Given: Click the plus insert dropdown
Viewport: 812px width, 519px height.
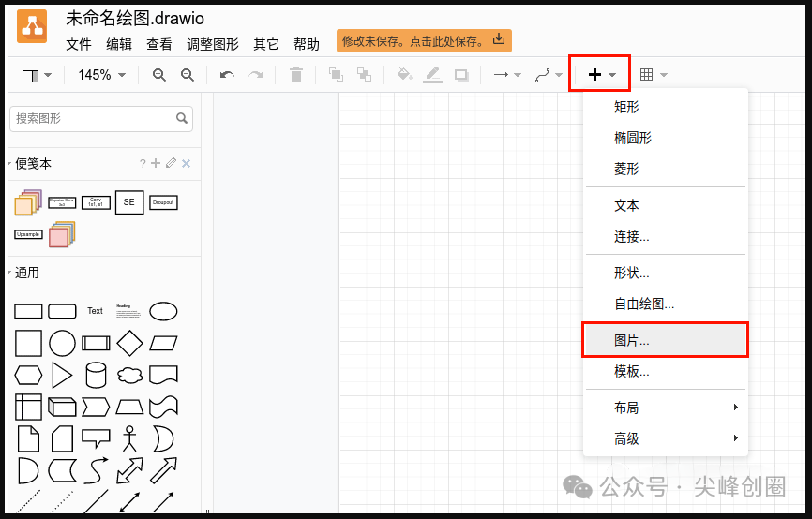Looking at the screenshot, I should click(x=601, y=75).
